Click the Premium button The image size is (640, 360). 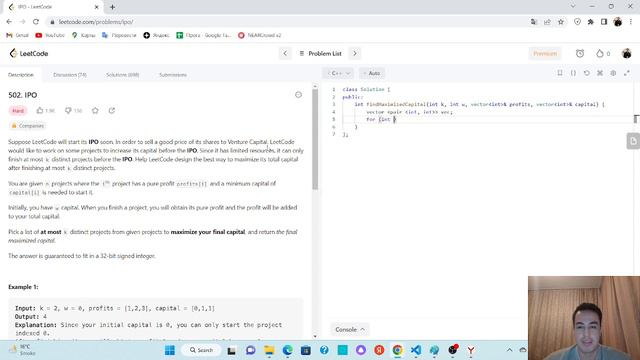click(545, 53)
